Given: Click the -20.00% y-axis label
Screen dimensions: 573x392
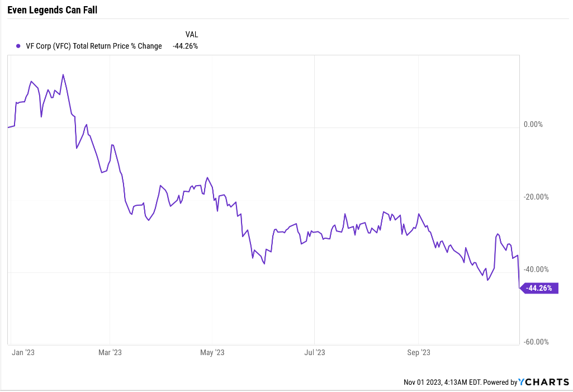Looking at the screenshot, I should tap(536, 197).
